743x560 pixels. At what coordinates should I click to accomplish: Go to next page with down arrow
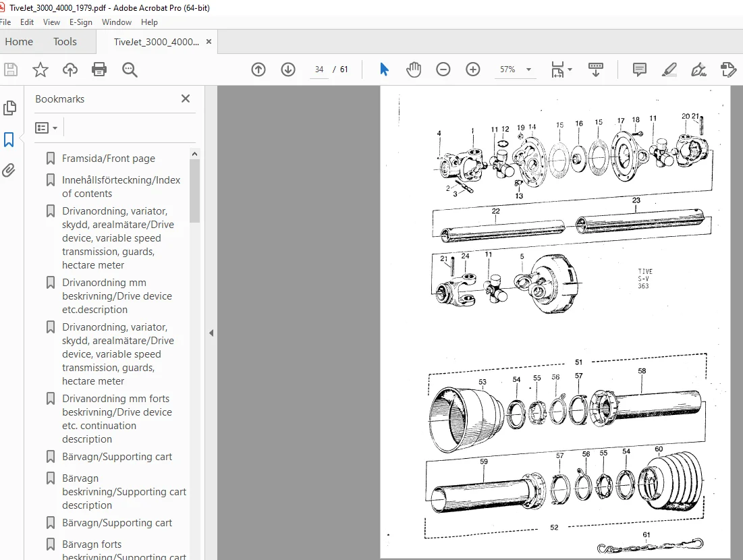[288, 69]
